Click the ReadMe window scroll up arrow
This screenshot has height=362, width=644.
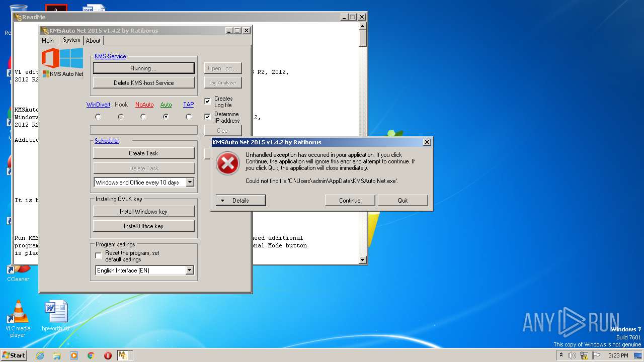[x=363, y=26]
